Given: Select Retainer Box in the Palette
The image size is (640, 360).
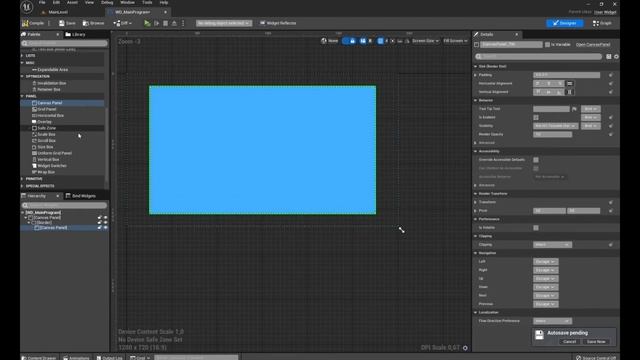Looking at the screenshot, I should point(49,89).
